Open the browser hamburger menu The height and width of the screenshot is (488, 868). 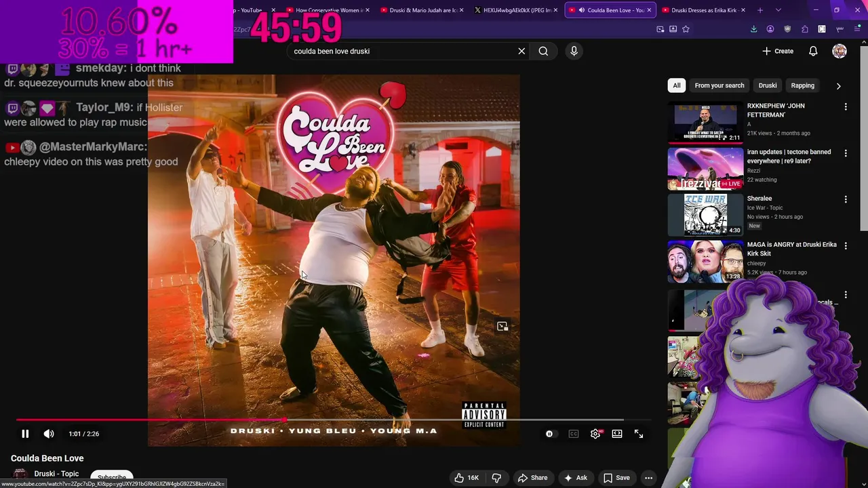(x=857, y=29)
